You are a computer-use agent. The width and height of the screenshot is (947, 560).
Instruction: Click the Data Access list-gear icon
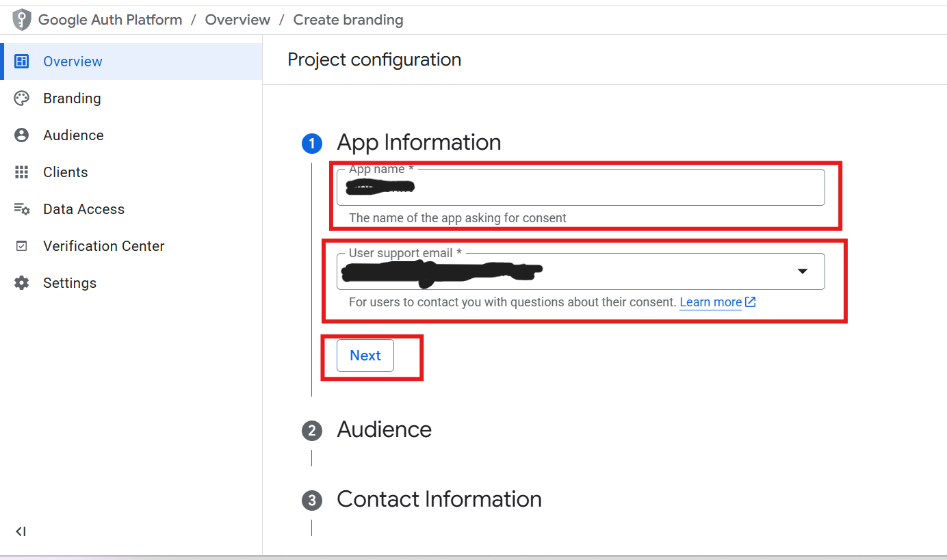[x=22, y=209]
